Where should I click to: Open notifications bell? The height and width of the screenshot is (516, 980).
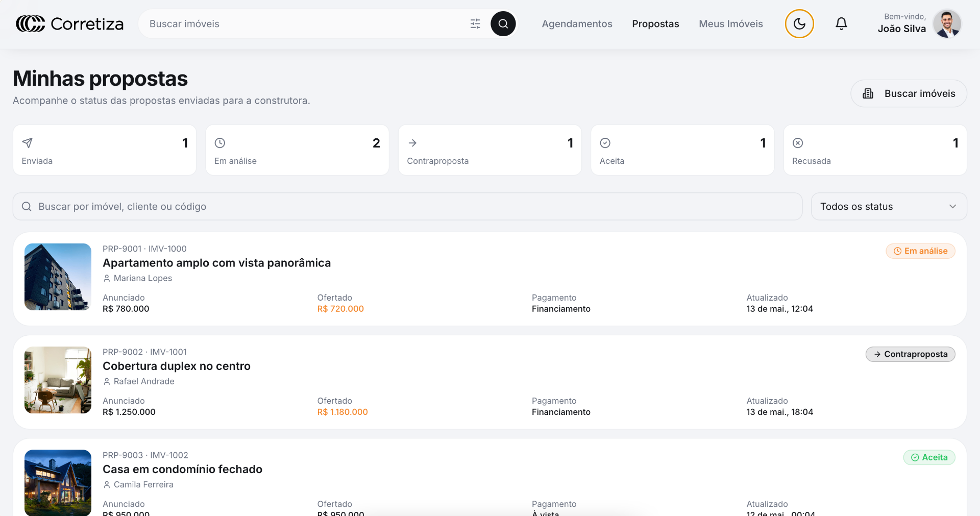[x=841, y=24]
